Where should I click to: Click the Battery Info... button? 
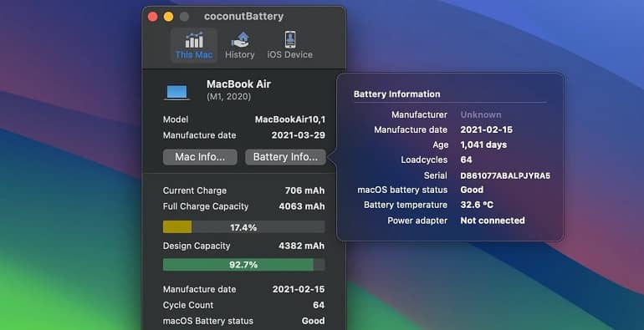tap(285, 157)
